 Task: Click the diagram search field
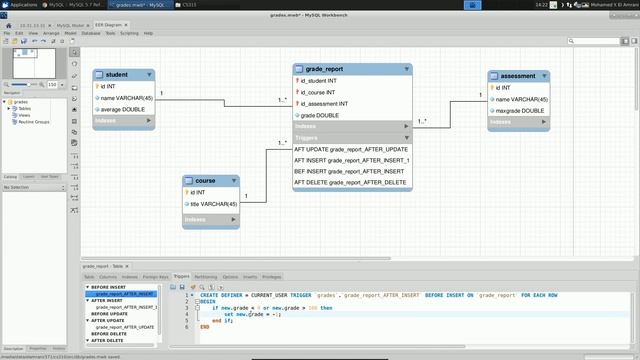(x=593, y=41)
